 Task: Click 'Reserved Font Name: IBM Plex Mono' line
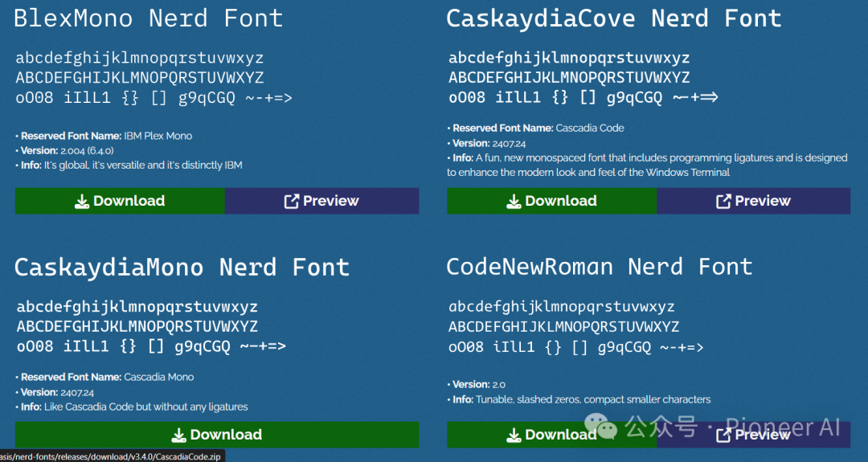tap(104, 136)
